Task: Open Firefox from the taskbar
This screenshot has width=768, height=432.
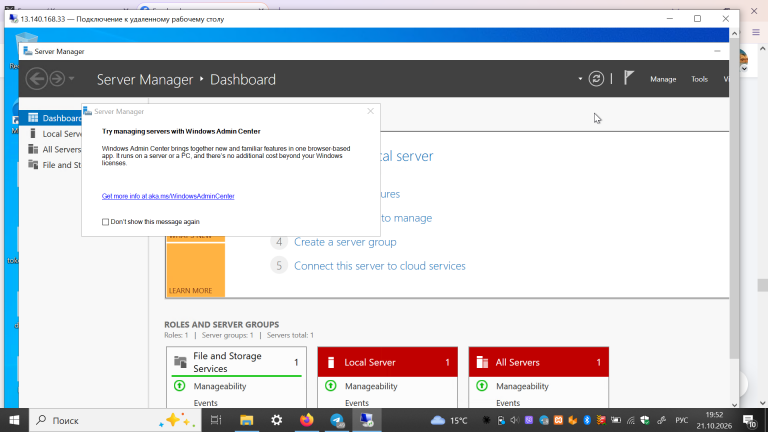Action: (x=307, y=420)
